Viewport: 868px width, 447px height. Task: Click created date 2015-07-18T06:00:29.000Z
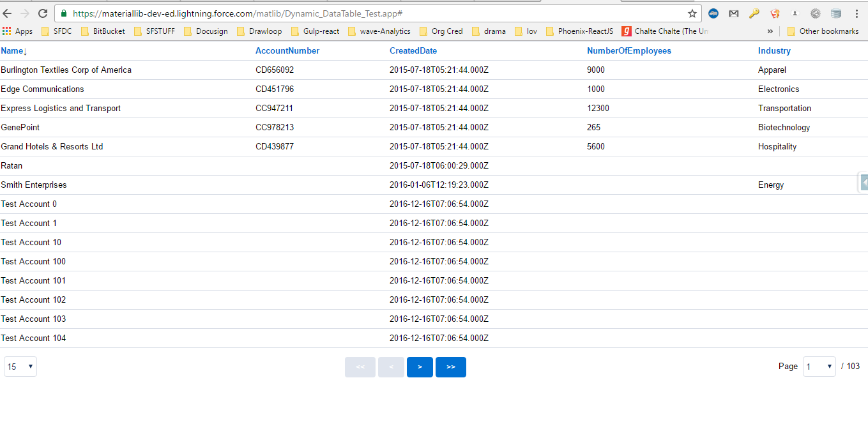[x=439, y=166]
